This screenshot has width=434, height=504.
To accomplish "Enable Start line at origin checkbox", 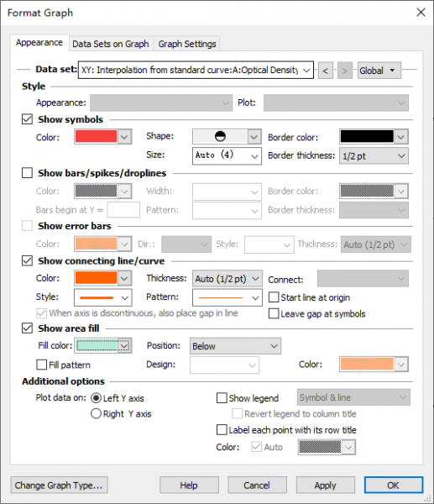I will (274, 297).
